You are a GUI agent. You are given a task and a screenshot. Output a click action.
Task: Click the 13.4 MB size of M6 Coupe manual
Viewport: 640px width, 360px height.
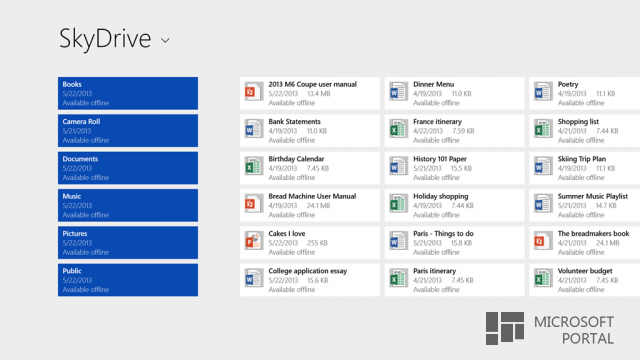[319, 93]
